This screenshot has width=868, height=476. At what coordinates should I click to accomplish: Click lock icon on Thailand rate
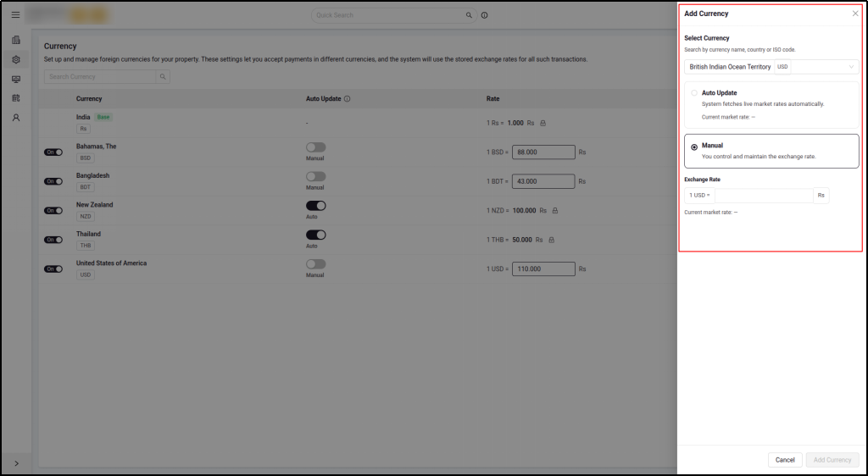tap(551, 240)
